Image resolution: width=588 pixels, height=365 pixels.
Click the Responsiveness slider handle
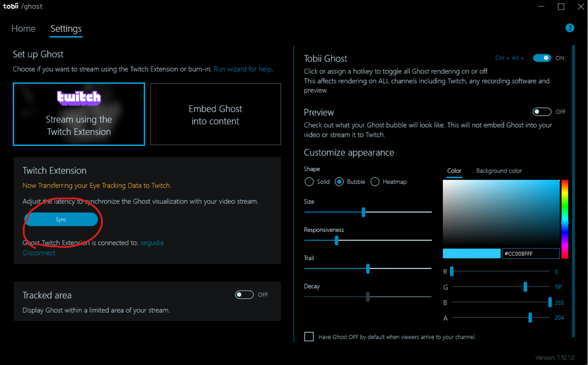(x=336, y=240)
